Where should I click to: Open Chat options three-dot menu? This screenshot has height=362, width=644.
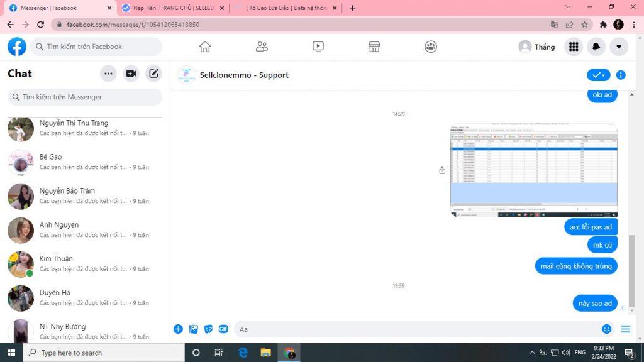click(x=108, y=74)
